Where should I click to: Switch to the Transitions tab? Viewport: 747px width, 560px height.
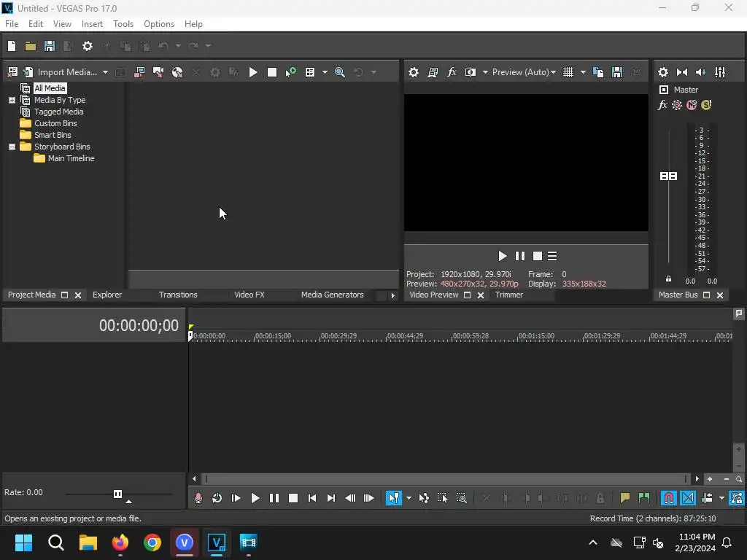pyautogui.click(x=178, y=295)
